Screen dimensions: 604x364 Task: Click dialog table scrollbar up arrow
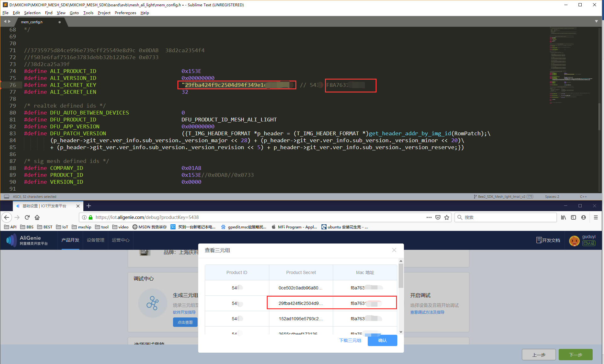click(x=401, y=261)
